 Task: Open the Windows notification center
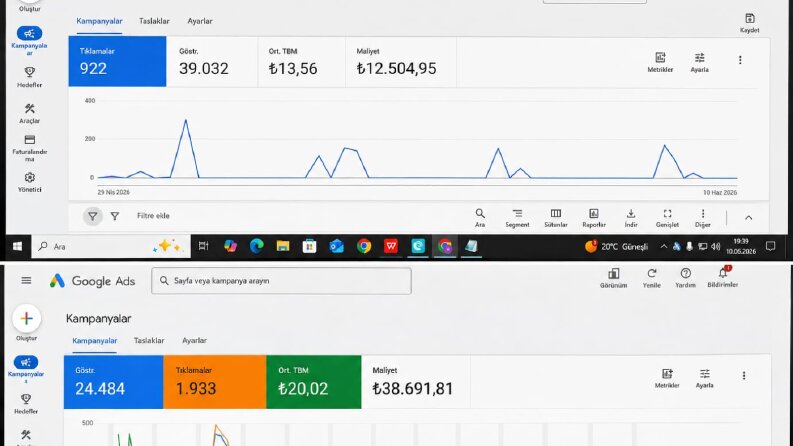click(770, 246)
